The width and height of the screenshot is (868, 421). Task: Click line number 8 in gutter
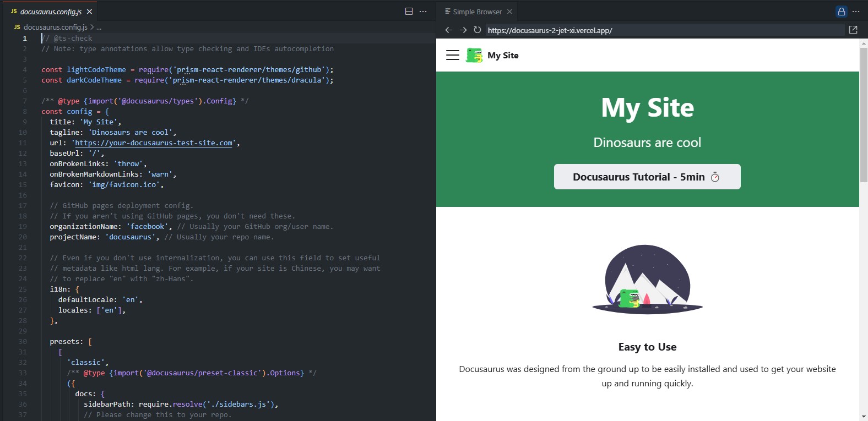tap(25, 111)
